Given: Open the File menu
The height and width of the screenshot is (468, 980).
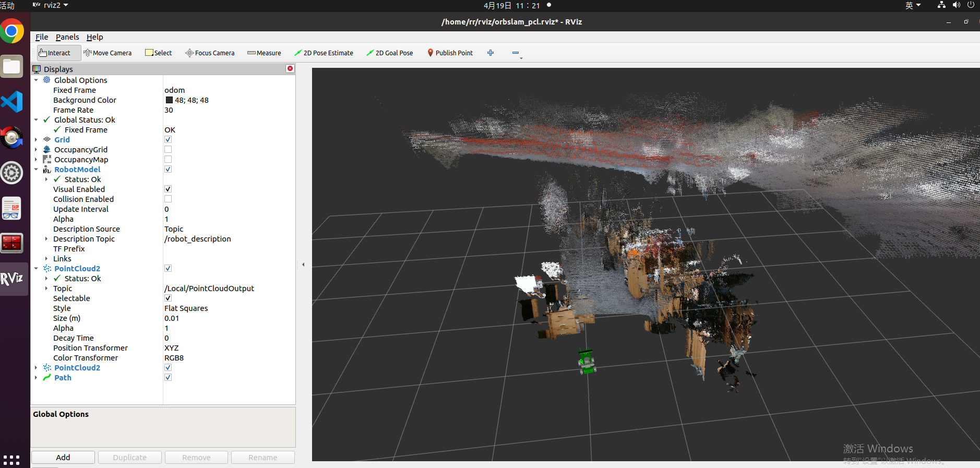Looking at the screenshot, I should click(x=42, y=37).
